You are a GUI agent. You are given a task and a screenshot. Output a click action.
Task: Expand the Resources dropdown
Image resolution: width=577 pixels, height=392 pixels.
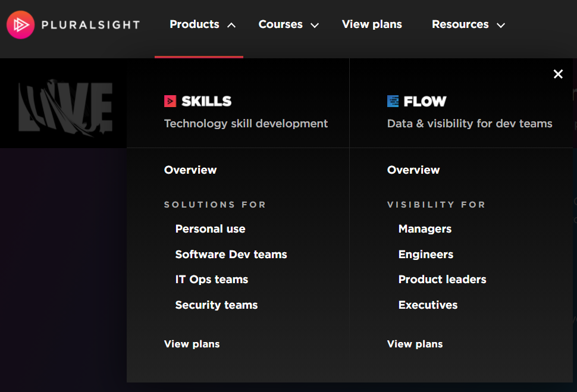[x=468, y=25]
